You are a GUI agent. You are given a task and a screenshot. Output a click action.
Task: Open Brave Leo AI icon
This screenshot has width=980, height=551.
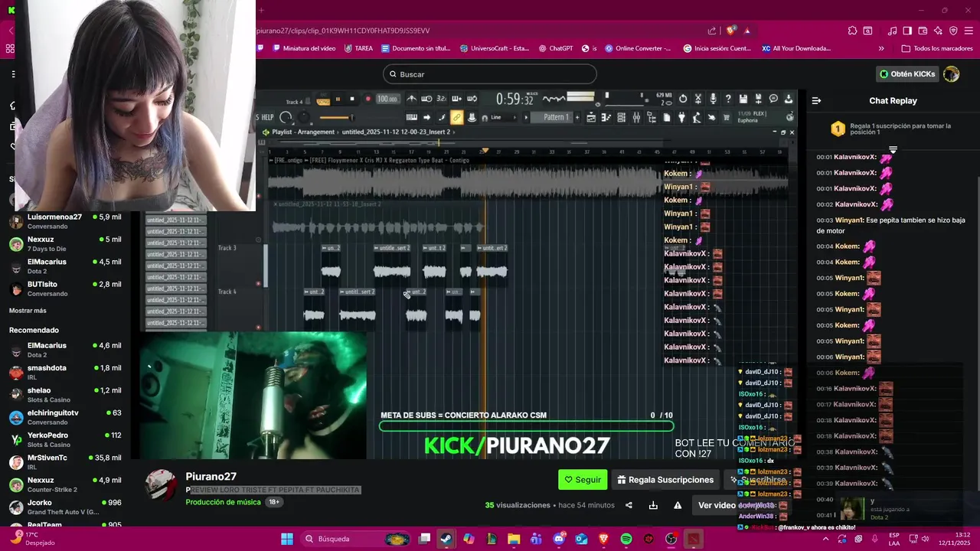tap(938, 31)
